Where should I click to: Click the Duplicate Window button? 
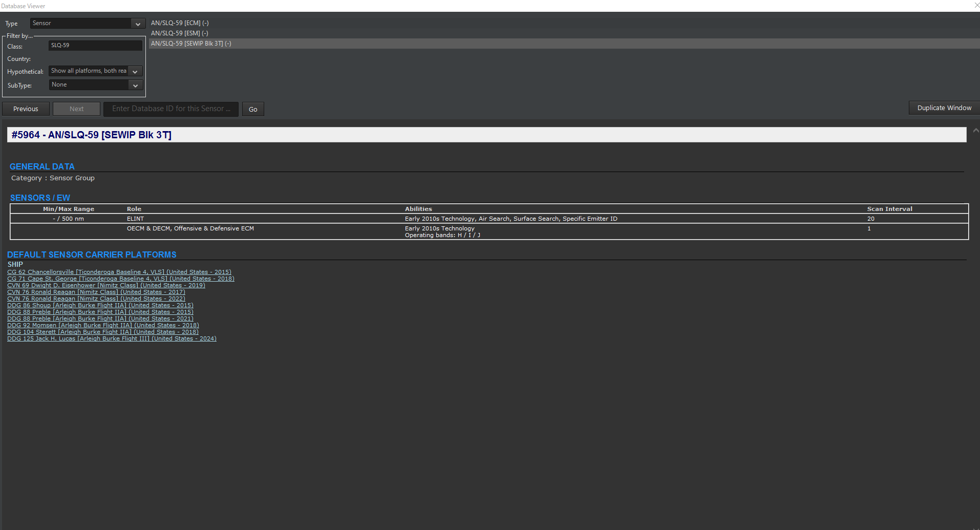(x=944, y=108)
